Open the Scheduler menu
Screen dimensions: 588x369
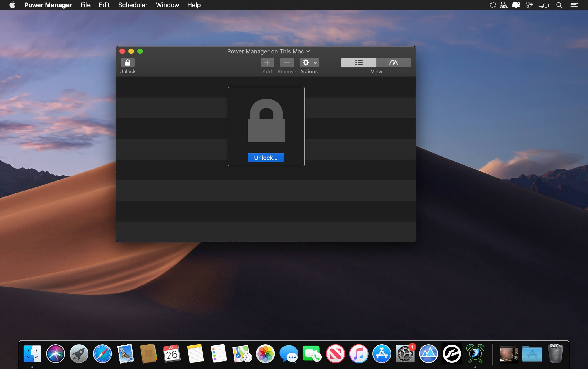point(133,5)
